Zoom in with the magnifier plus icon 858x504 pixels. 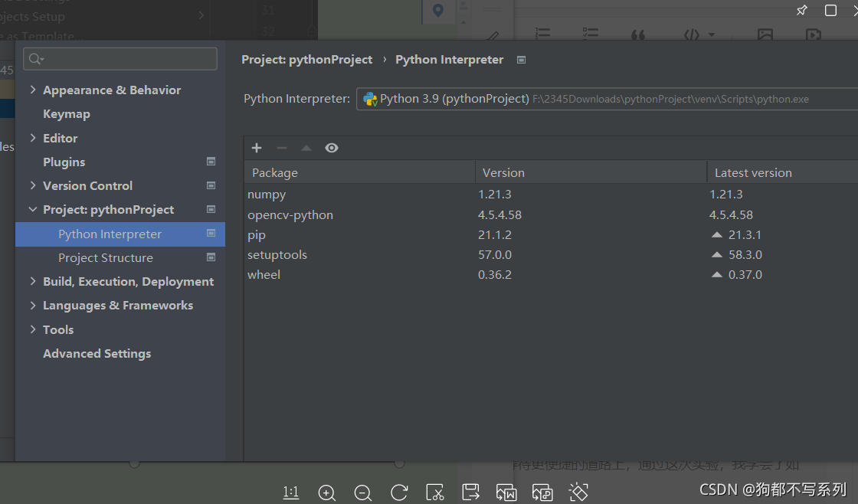pos(326,493)
